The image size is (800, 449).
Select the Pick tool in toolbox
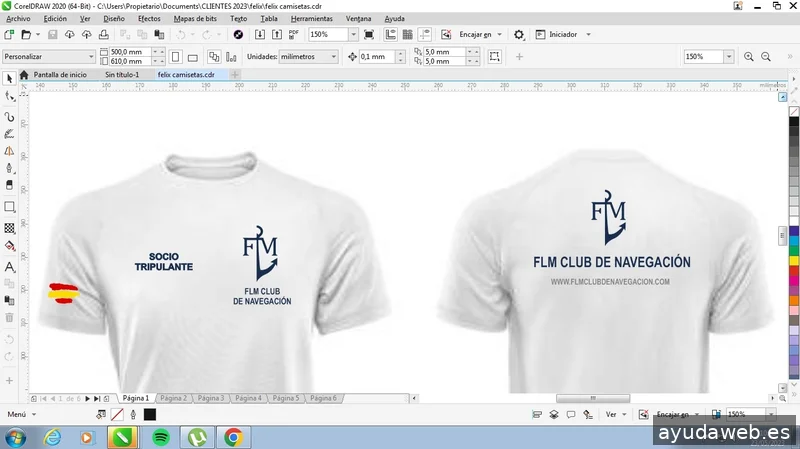point(9,78)
